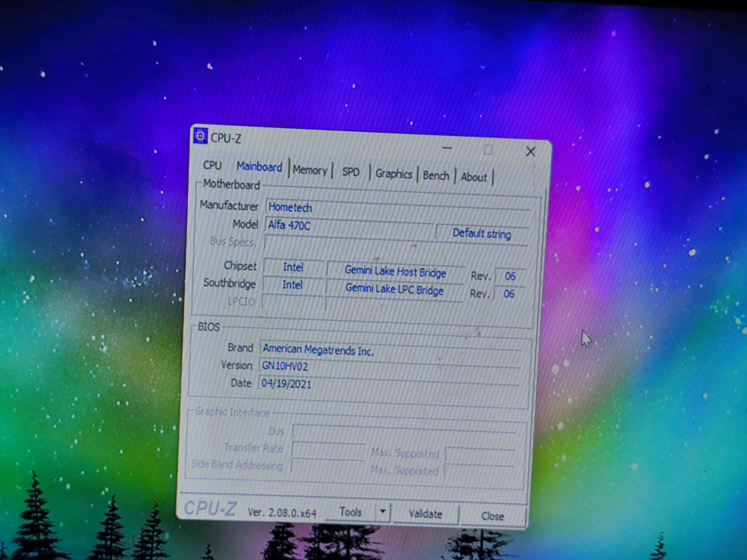Image resolution: width=747 pixels, height=560 pixels.
Task: Click BIOS date 04/19/2021
Action: tap(286, 384)
